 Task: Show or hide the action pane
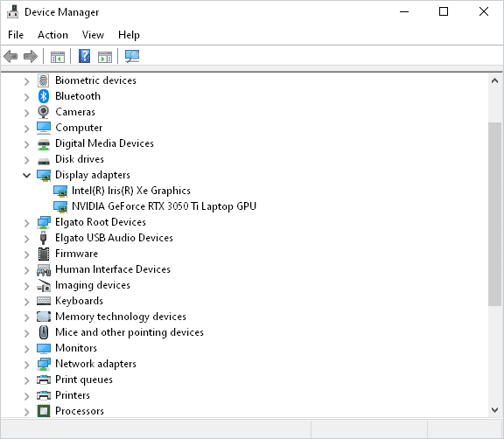pyautogui.click(x=105, y=57)
